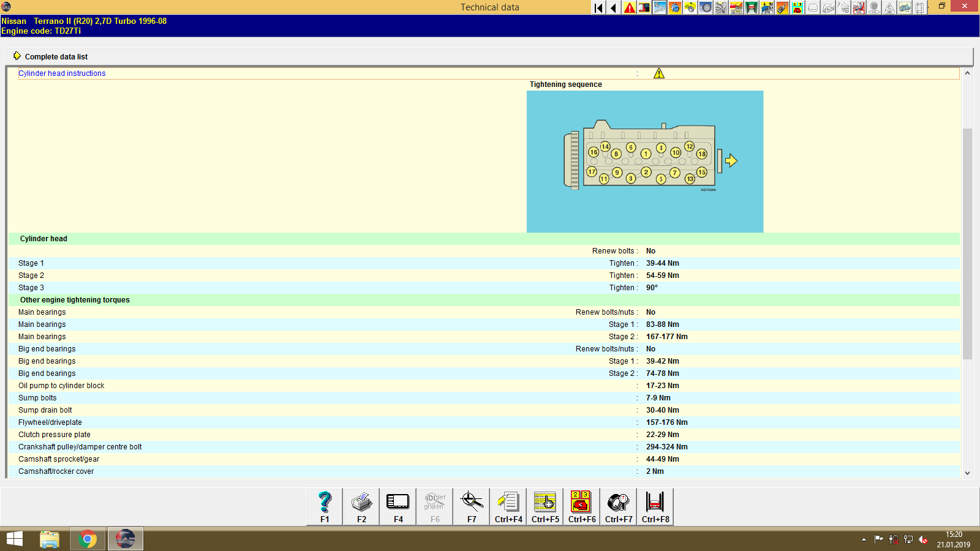Open data list with Ctrl+F5 icon
980x551 pixels.
click(x=545, y=506)
